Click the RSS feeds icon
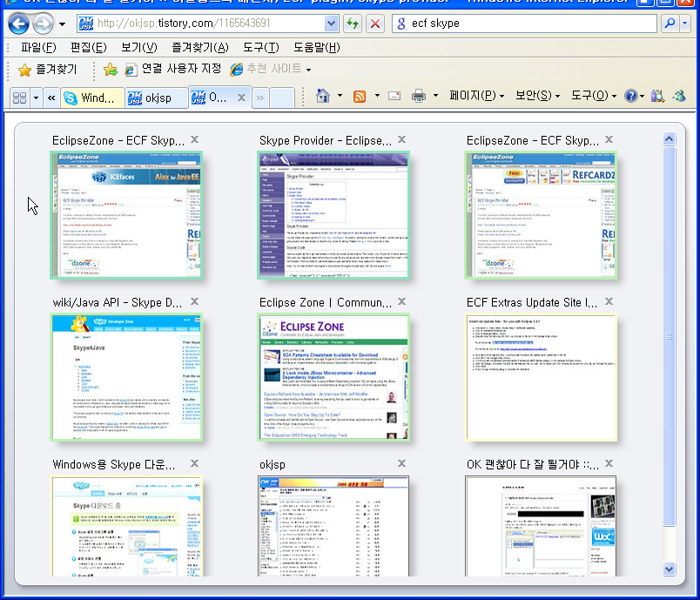Image resolution: width=700 pixels, height=600 pixels. click(x=360, y=96)
